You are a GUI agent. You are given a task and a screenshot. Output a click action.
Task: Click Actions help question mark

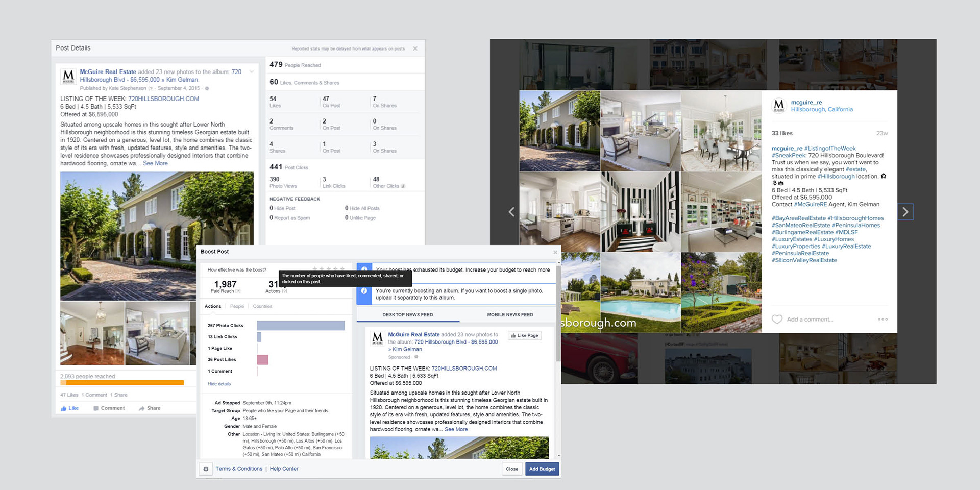coord(284,291)
